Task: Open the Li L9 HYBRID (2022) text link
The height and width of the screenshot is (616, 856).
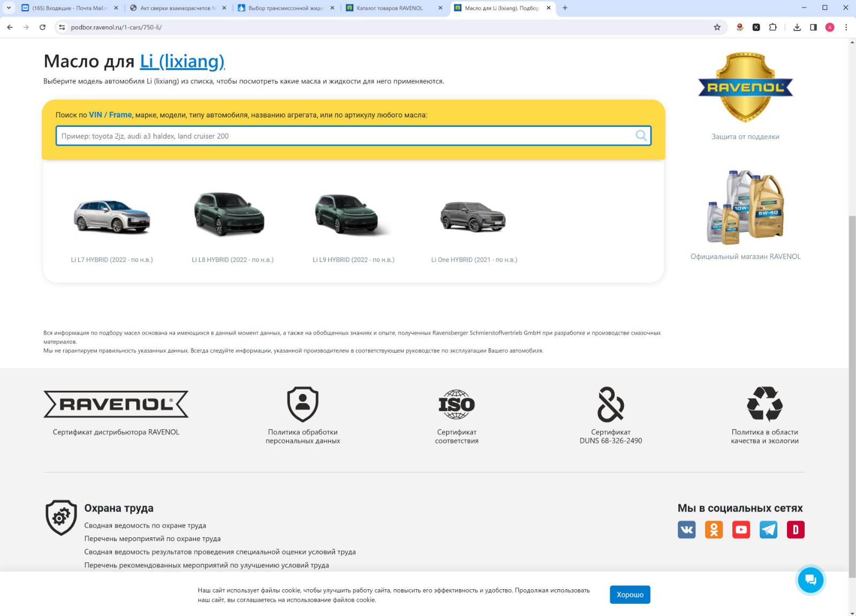Action: click(x=354, y=260)
